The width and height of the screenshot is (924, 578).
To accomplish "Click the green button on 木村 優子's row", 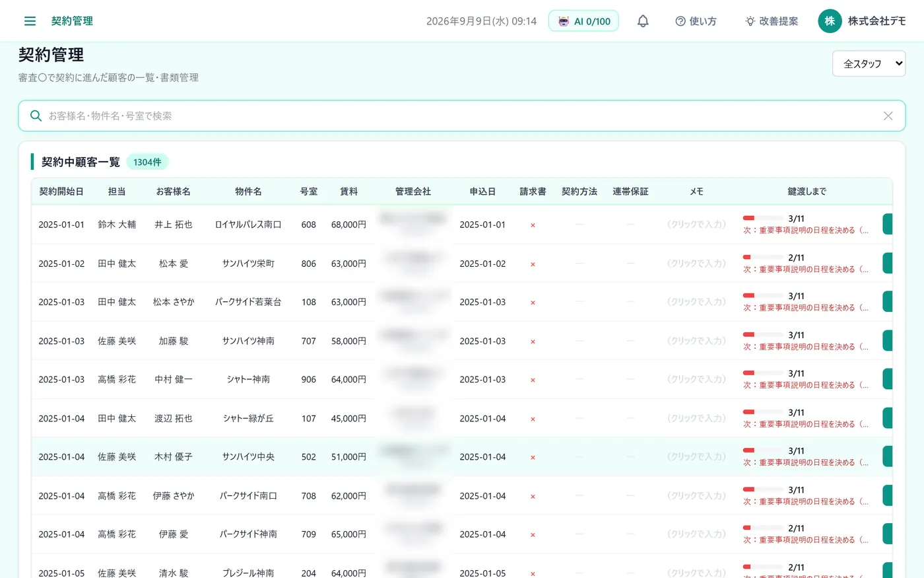I will coord(887,456).
